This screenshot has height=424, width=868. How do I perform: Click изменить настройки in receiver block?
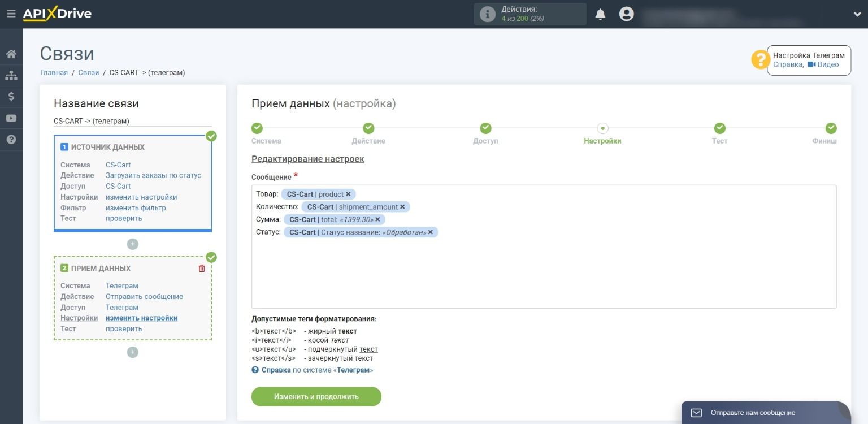tap(142, 318)
